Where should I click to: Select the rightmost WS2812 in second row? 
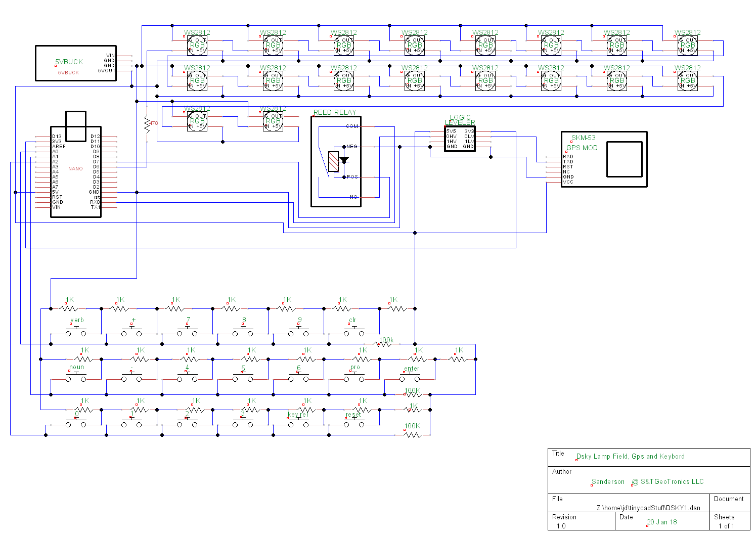point(688,81)
